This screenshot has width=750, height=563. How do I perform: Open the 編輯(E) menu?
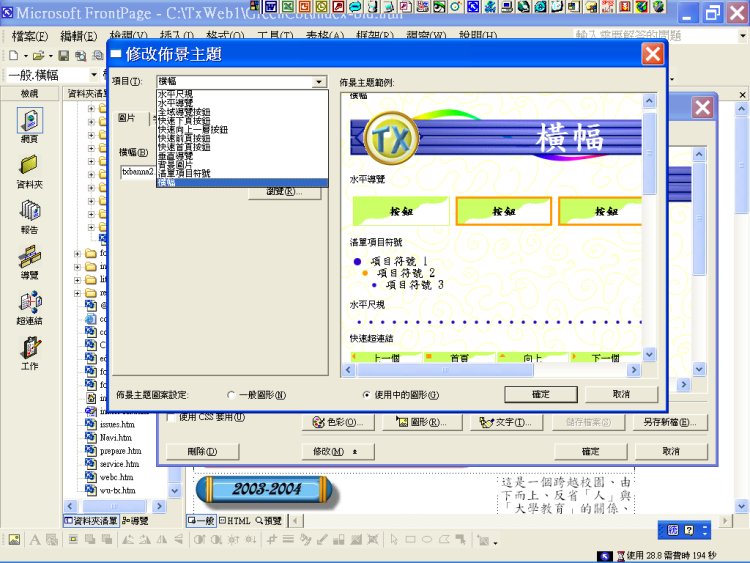78,36
